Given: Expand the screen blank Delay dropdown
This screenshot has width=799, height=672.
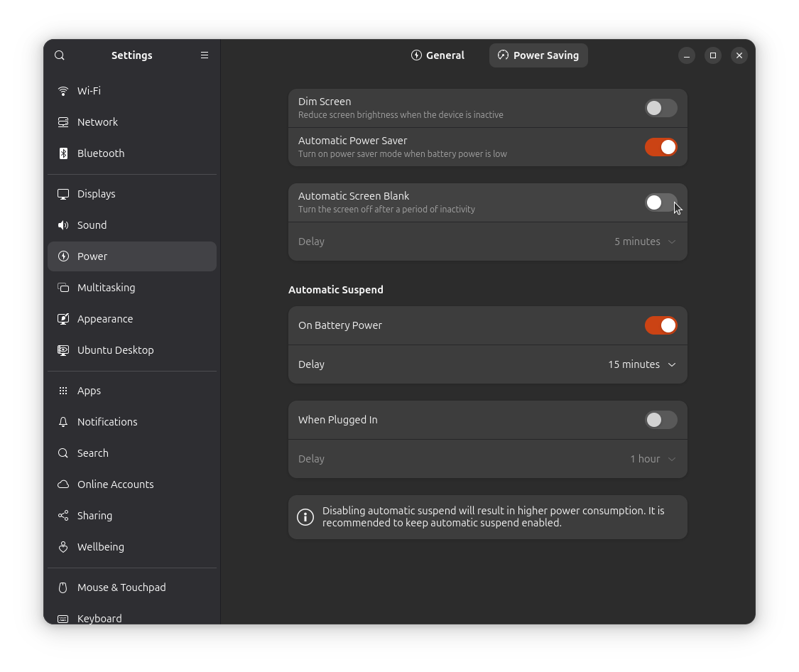Looking at the screenshot, I should pyautogui.click(x=644, y=242).
